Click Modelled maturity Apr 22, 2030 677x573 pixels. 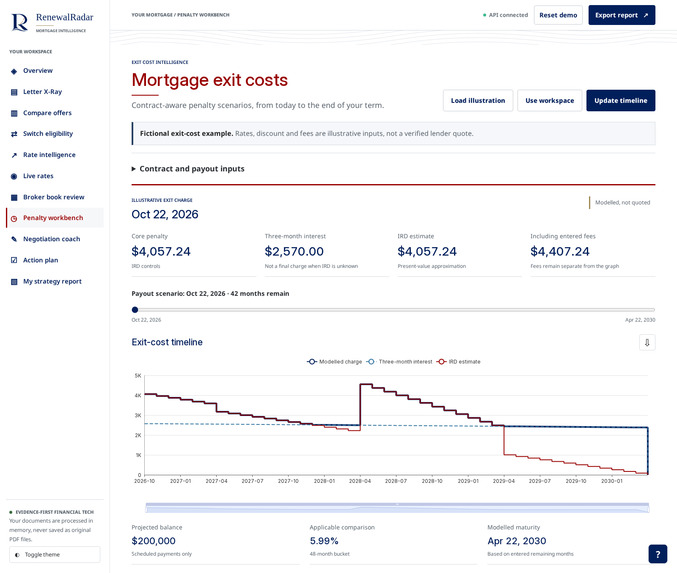[517, 541]
